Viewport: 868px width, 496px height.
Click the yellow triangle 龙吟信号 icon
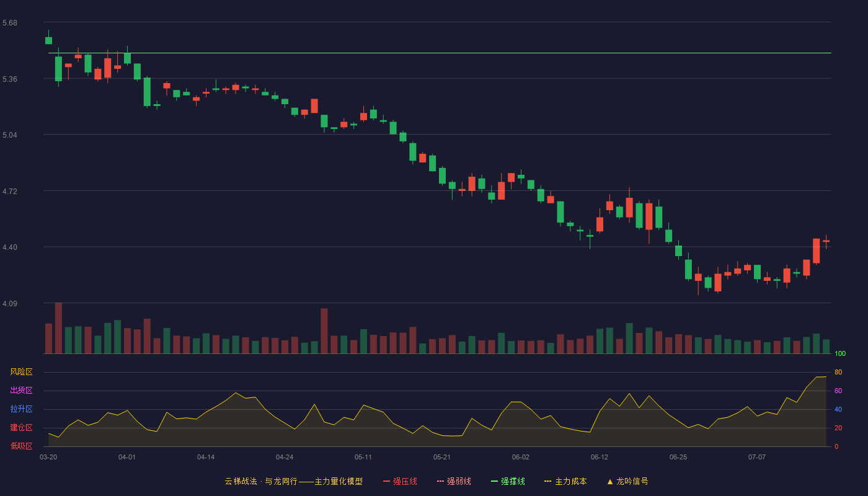coord(610,481)
